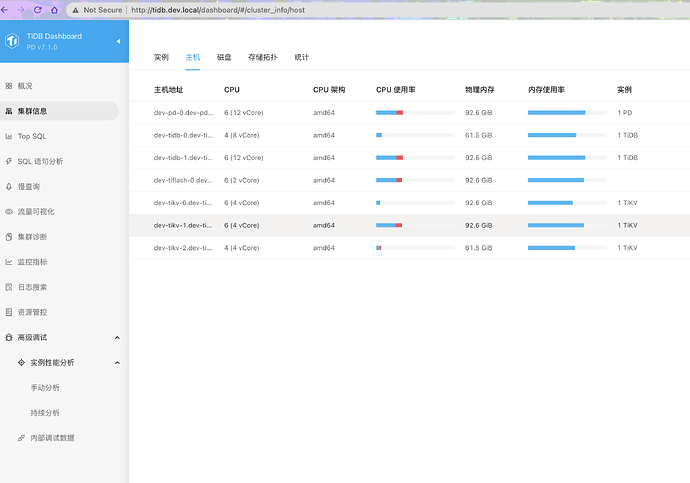Click host address dev-tikv-1.dev-ti...
This screenshot has width=690, height=483.
pyautogui.click(x=183, y=225)
